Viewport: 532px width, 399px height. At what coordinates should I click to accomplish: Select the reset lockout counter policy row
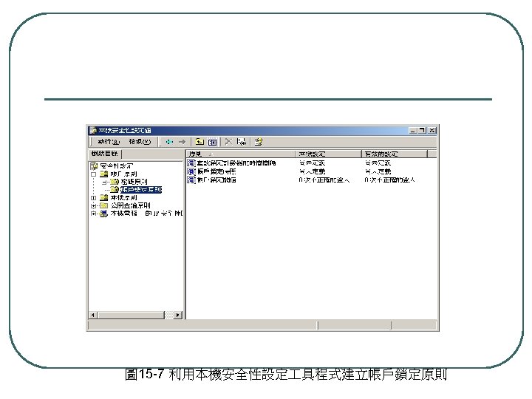[x=236, y=163]
